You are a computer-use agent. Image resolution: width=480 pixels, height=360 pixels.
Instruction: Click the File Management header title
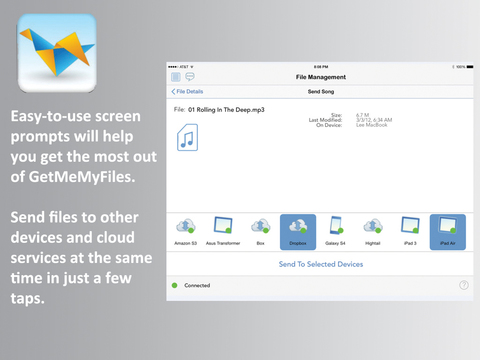coord(321,77)
